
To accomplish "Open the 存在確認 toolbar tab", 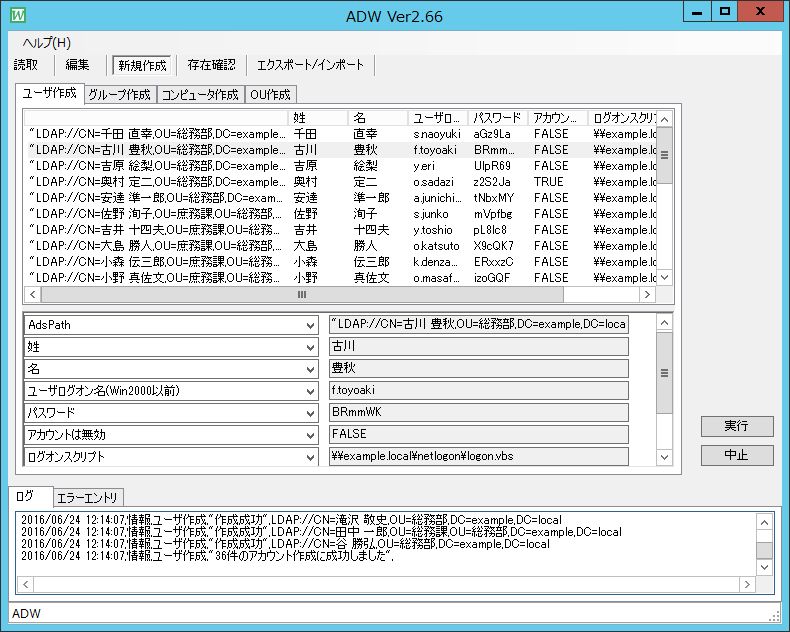I will 211,65.
